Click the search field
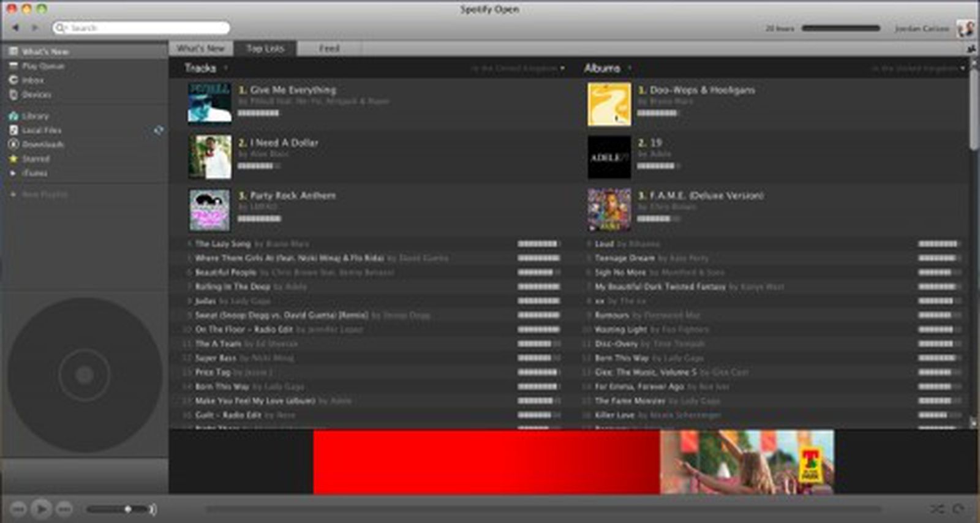980x523 pixels. point(141,28)
